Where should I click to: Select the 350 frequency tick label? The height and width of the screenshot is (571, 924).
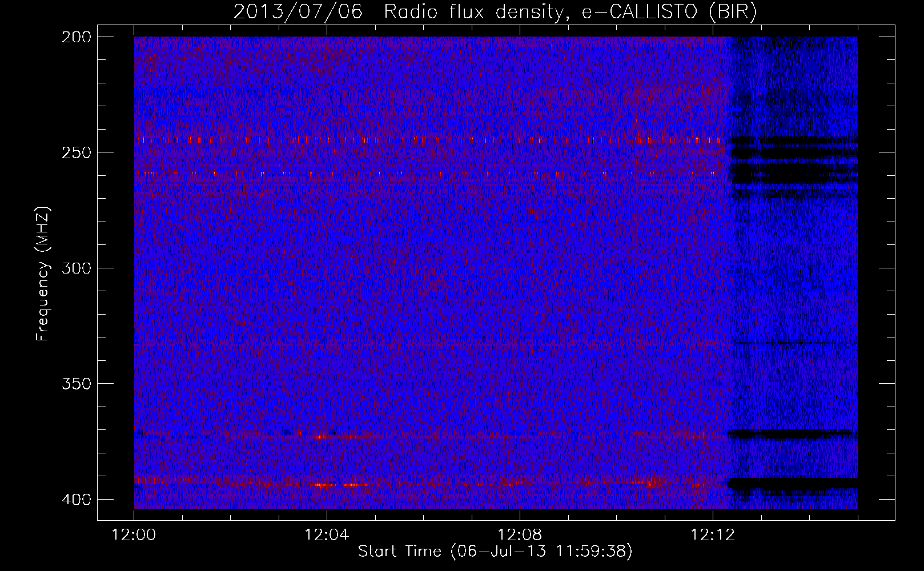click(76, 384)
